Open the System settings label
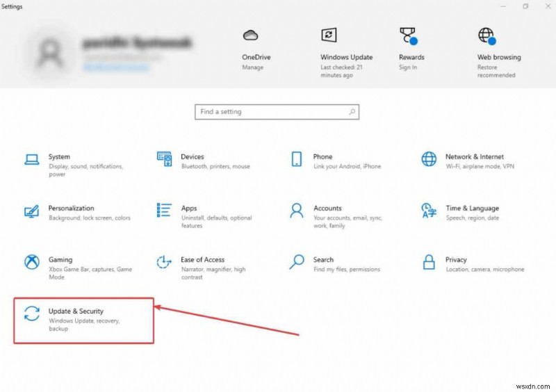Screen dimensions: 556x392 pyautogui.click(x=59, y=156)
